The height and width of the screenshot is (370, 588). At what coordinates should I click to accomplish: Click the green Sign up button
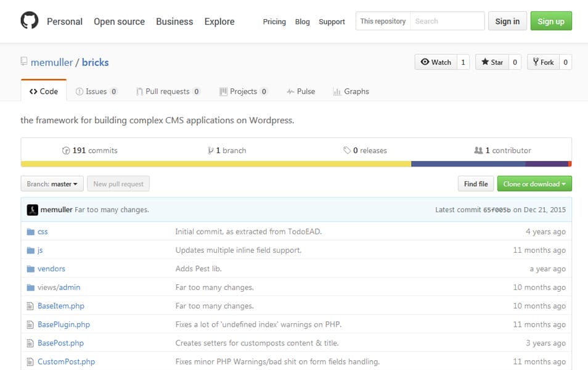point(551,21)
